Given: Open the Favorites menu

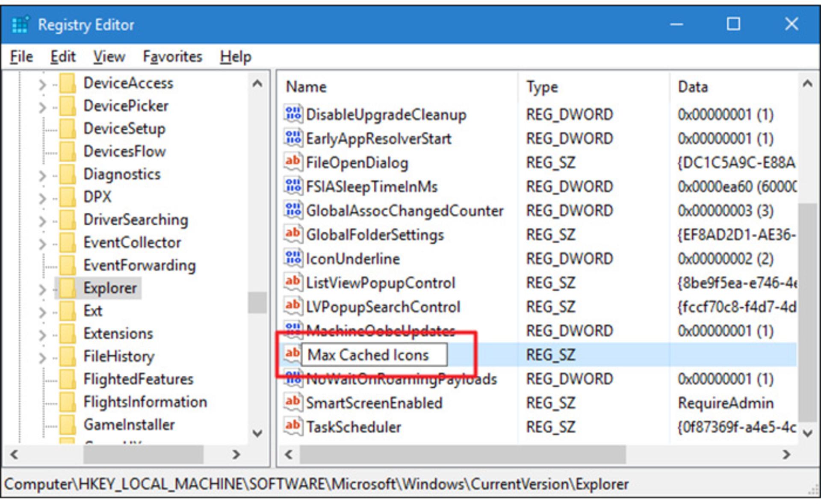Looking at the screenshot, I should (172, 56).
